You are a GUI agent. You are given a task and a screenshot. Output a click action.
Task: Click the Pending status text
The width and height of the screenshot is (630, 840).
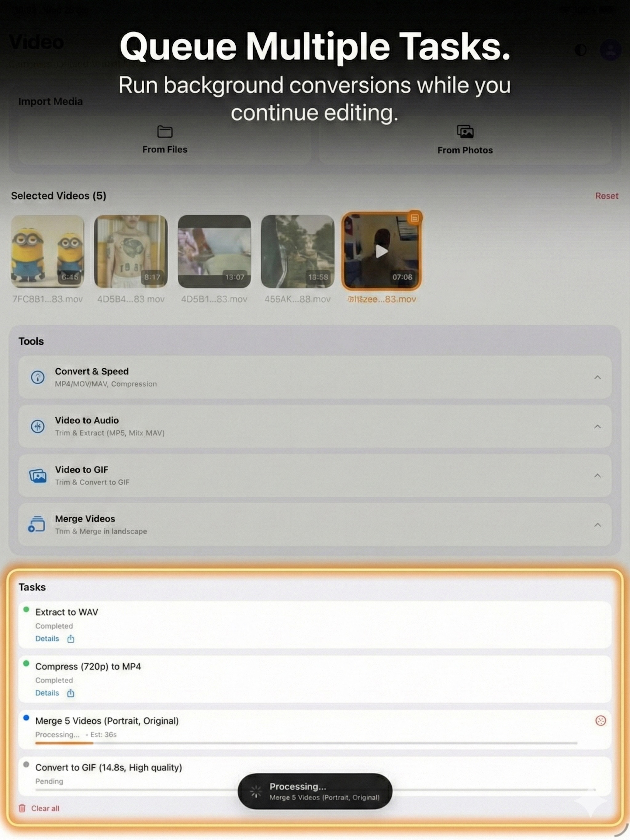[x=49, y=781]
